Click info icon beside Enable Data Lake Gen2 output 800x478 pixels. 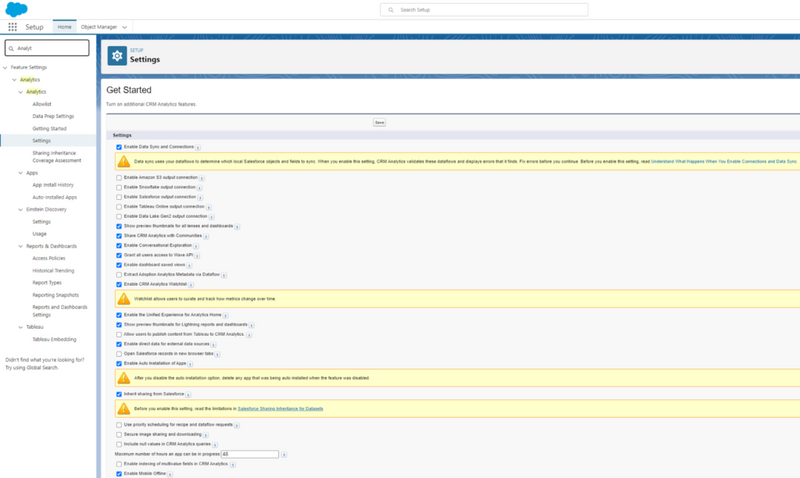[x=211, y=217]
